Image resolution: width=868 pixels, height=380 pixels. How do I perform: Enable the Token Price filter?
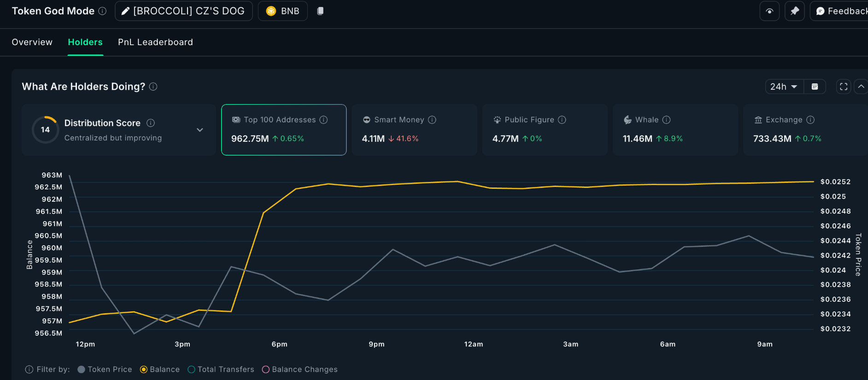[82, 369]
